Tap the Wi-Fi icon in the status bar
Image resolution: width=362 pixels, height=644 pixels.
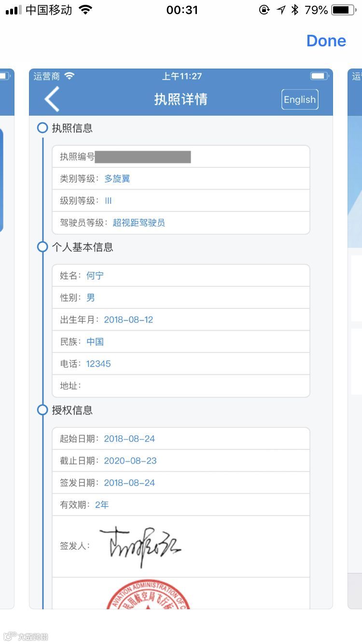85,10
